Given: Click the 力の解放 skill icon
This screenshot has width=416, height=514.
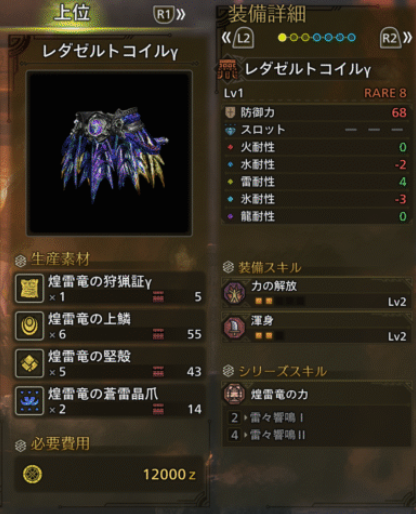Looking at the screenshot, I should [235, 293].
